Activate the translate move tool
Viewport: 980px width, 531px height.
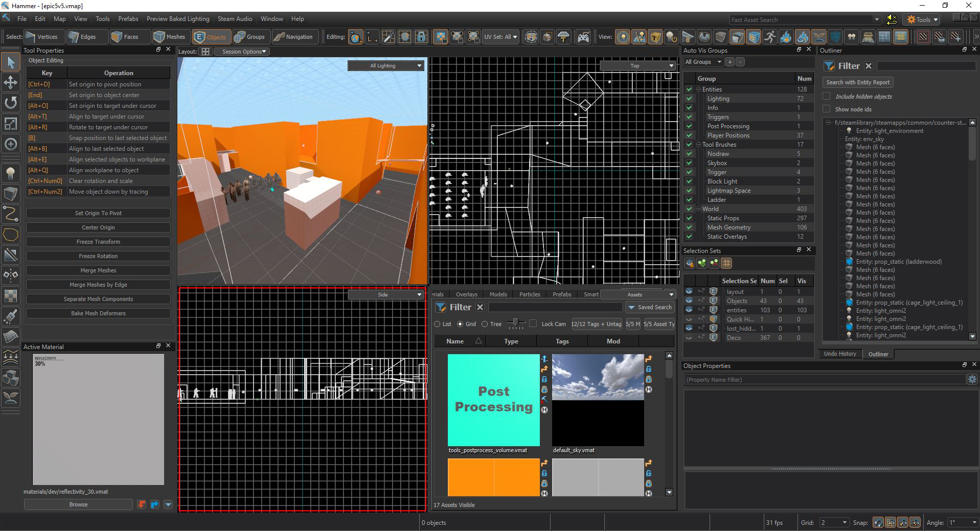tap(11, 83)
